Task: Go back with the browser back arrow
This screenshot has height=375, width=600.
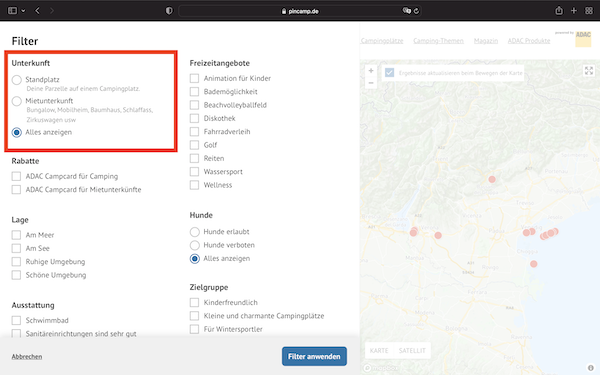Action: pyautogui.click(x=38, y=11)
